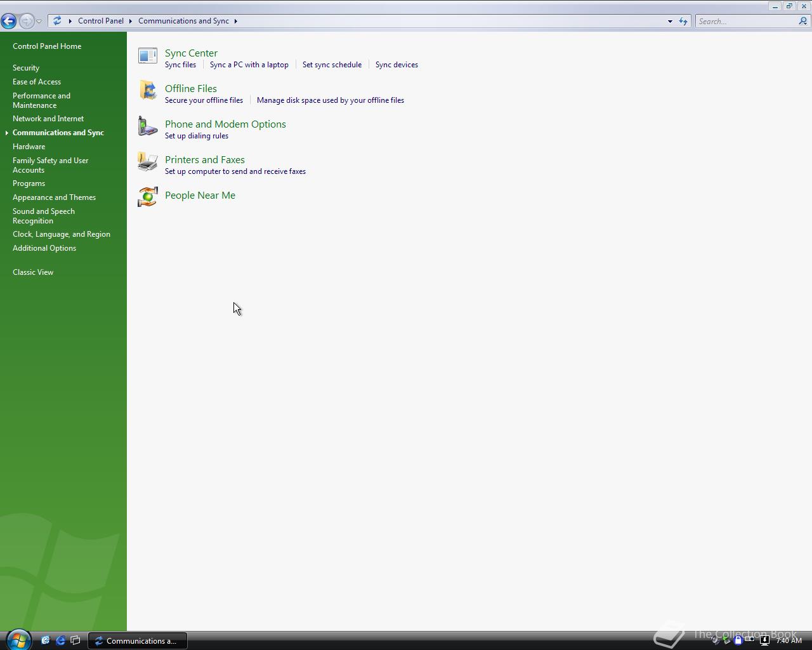The height and width of the screenshot is (650, 812).
Task: Click the address bar Control Panel sync icon
Action: point(57,21)
